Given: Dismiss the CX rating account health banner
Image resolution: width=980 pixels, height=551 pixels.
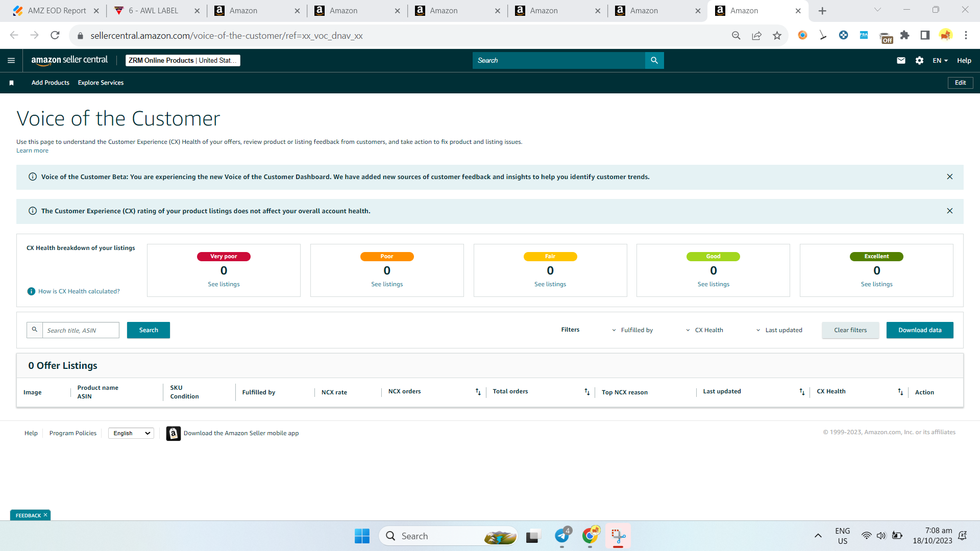Looking at the screenshot, I should tap(950, 211).
